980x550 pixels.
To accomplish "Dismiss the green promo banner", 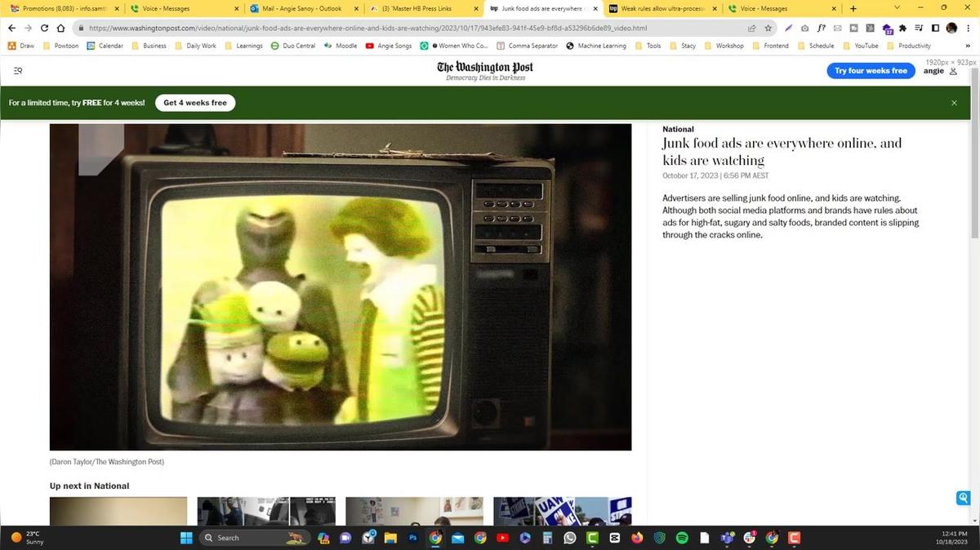I will [x=954, y=103].
